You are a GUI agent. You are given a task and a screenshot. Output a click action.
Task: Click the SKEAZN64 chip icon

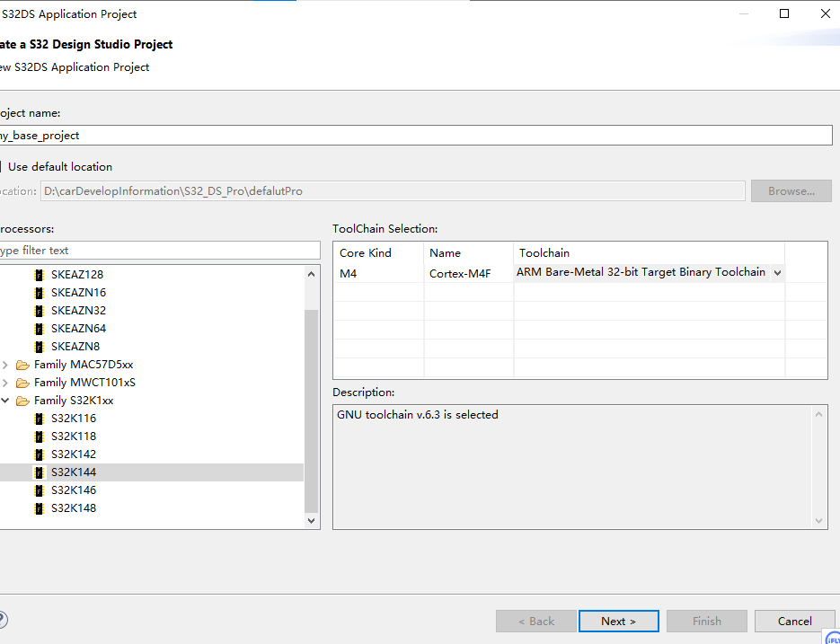[39, 329]
